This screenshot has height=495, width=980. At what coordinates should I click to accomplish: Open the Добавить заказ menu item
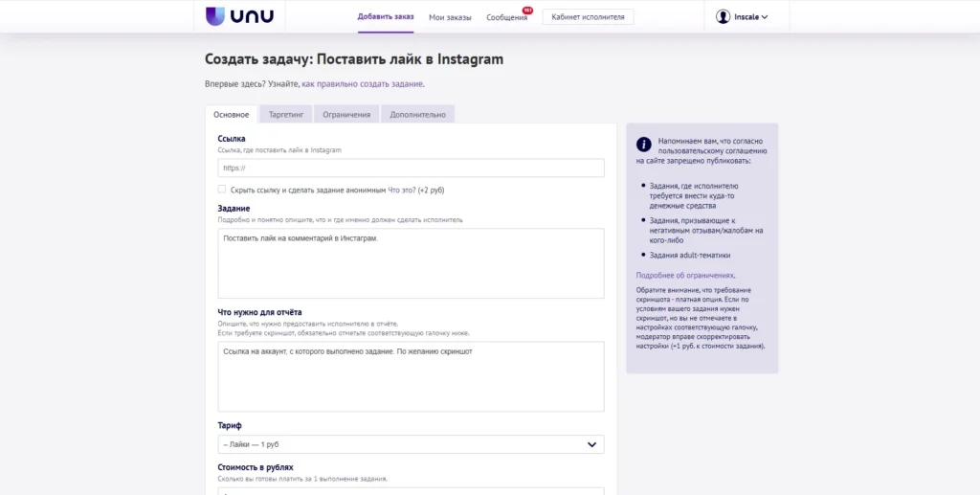pyautogui.click(x=386, y=17)
